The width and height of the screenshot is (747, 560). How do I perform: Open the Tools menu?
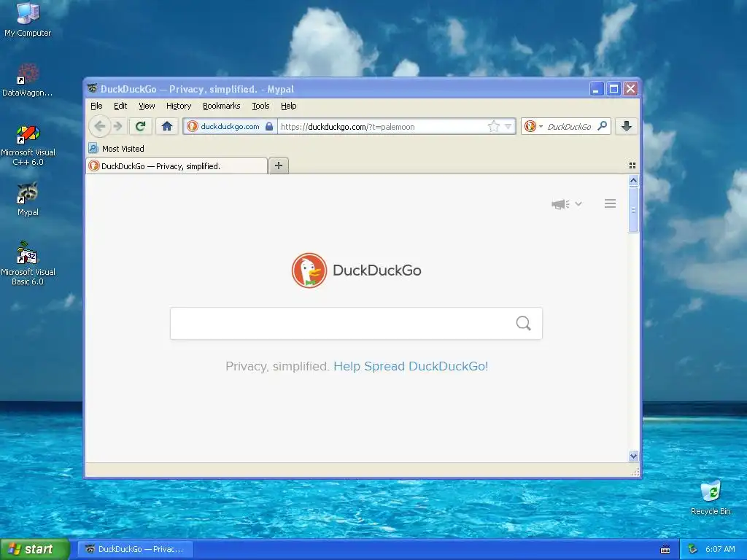[x=260, y=106]
